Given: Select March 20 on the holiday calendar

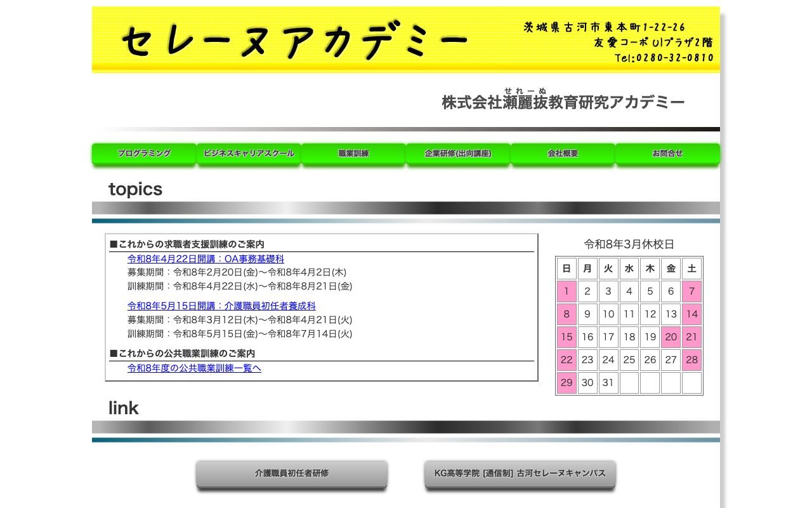Looking at the screenshot, I should click(671, 337).
